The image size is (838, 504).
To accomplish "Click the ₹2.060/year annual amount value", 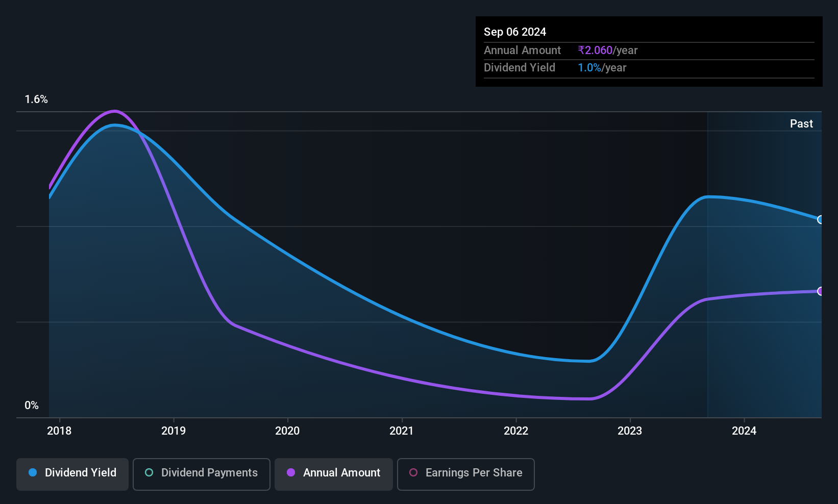I will coord(607,51).
